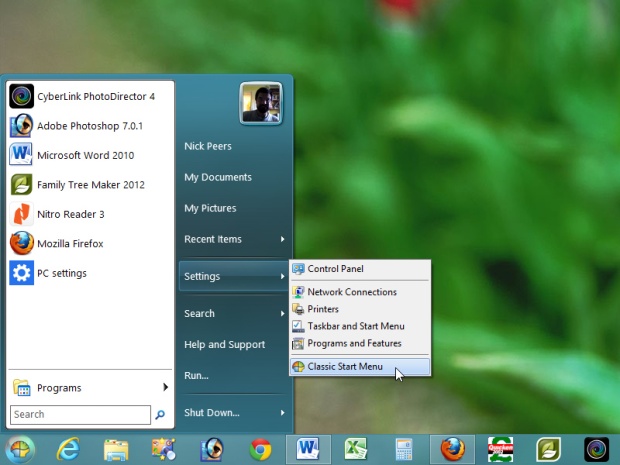
Task: Expand the Programs list arrow
Action: pyautogui.click(x=166, y=387)
